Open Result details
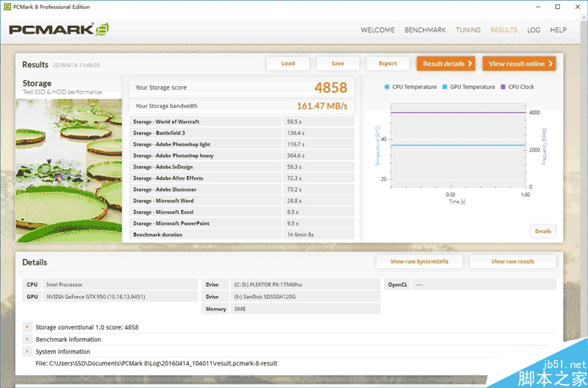Viewport: 588px width, 388px height. click(445, 64)
